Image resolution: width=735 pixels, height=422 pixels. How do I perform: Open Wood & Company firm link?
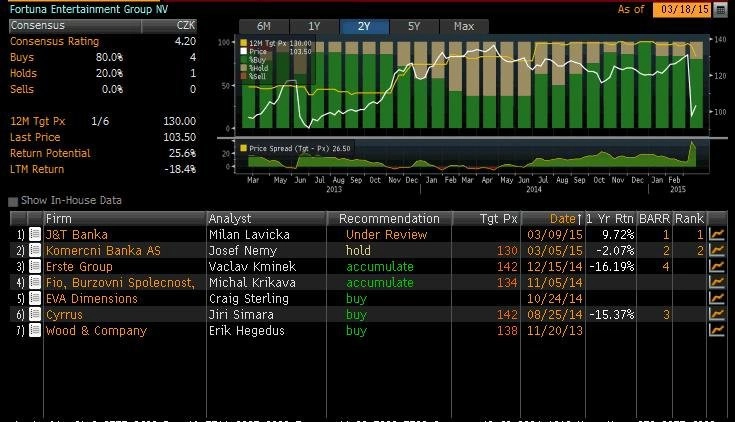(x=96, y=331)
